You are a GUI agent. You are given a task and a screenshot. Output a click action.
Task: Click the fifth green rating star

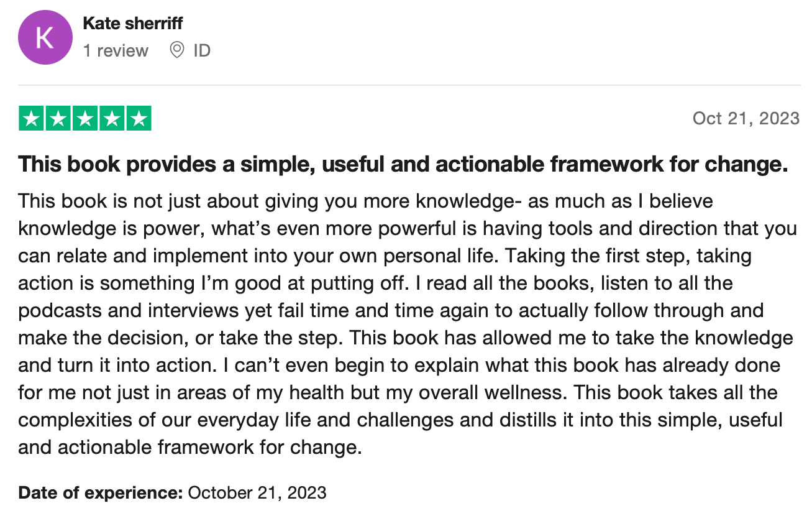coord(139,119)
